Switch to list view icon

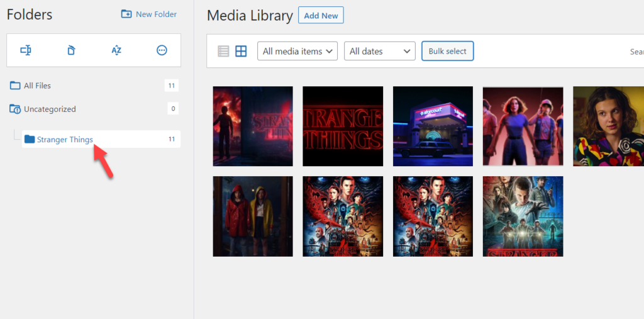click(223, 52)
